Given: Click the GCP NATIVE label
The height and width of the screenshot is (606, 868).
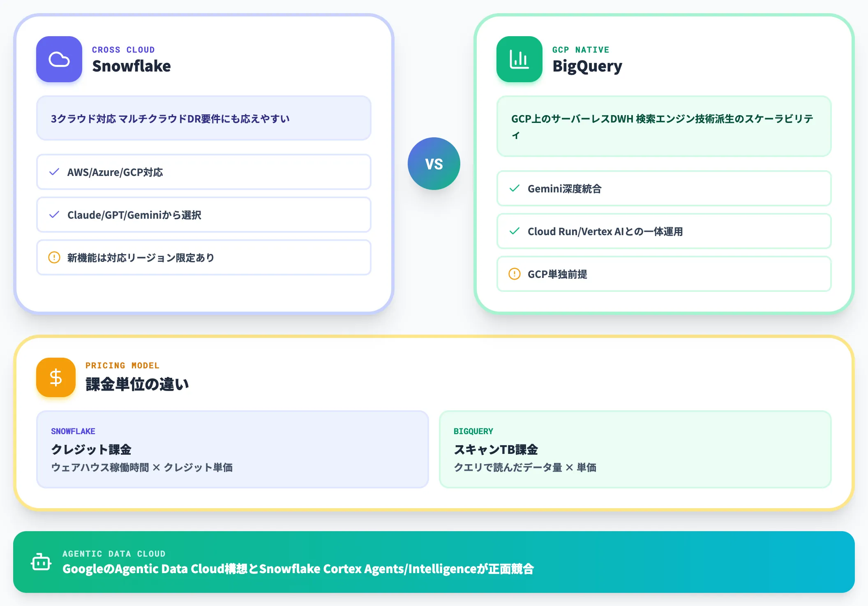Looking at the screenshot, I should [581, 50].
